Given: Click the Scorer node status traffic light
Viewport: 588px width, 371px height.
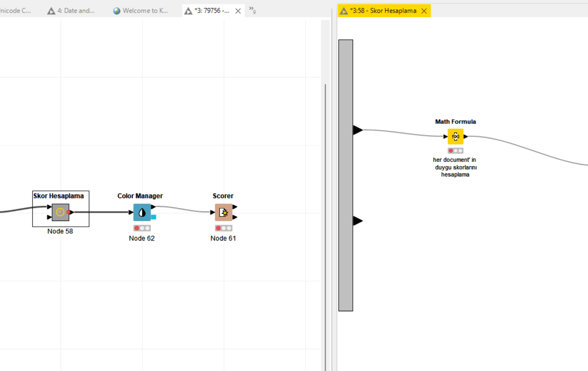Looking at the screenshot, I should coord(223,228).
